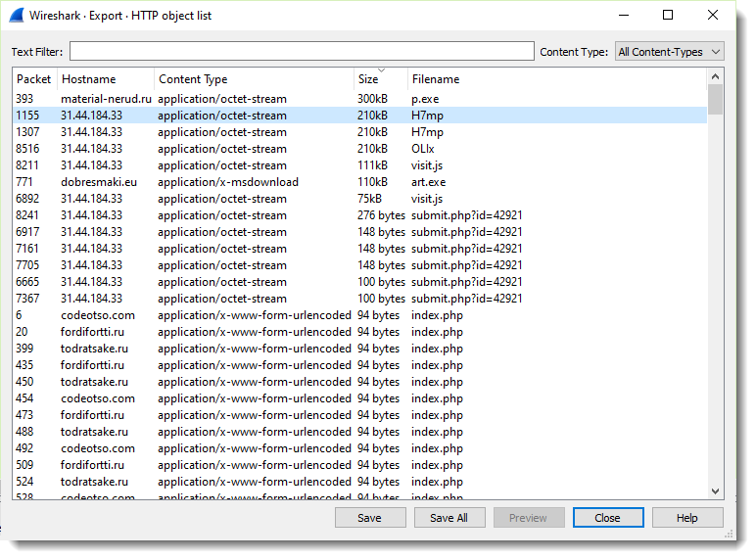Click the vertical scrollbar thumb
This screenshot has height=560, width=756.
[x=716, y=100]
